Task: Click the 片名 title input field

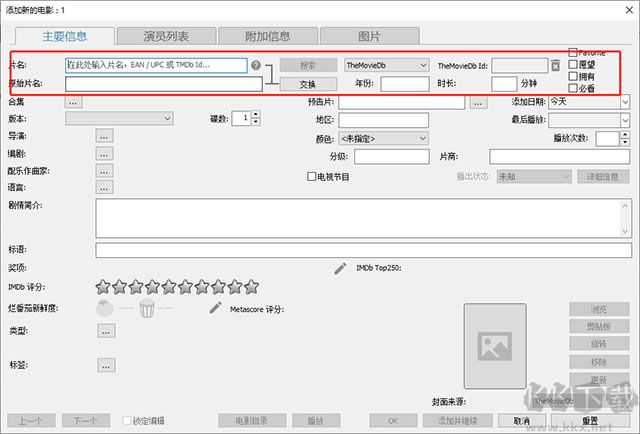Action: [155, 65]
